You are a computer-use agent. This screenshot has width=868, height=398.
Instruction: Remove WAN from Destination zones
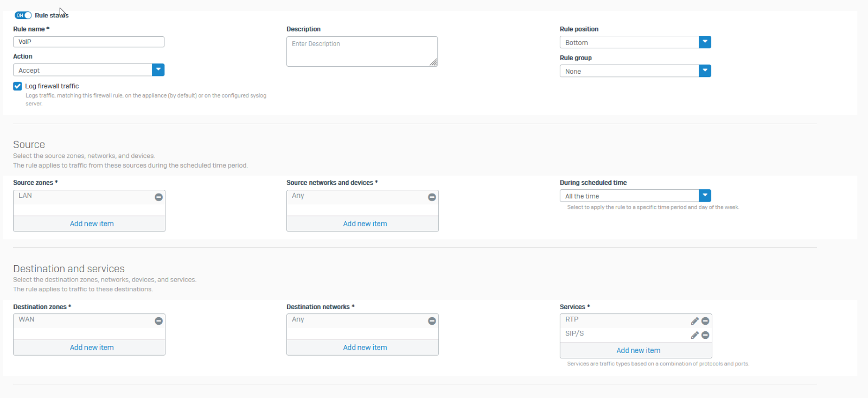pyautogui.click(x=158, y=321)
